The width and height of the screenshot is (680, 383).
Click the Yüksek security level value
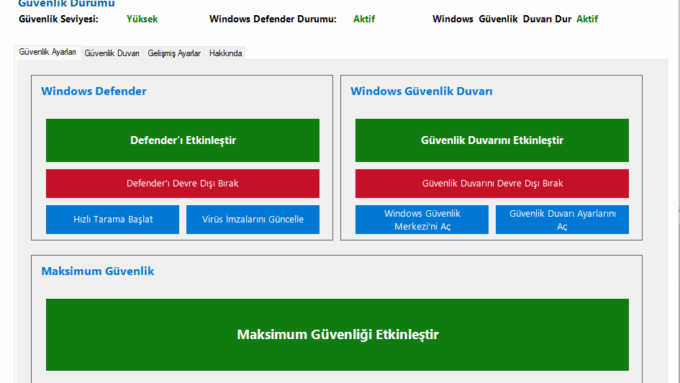[142, 19]
